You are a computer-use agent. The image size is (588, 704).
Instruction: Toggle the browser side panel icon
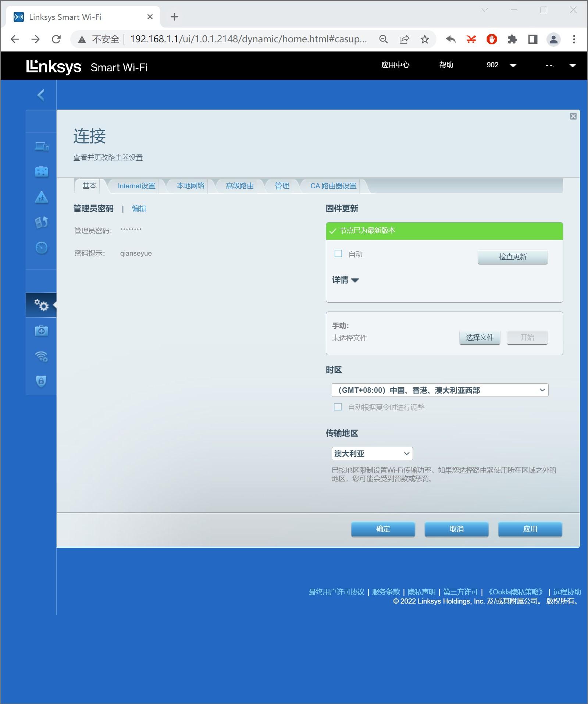pyautogui.click(x=533, y=39)
